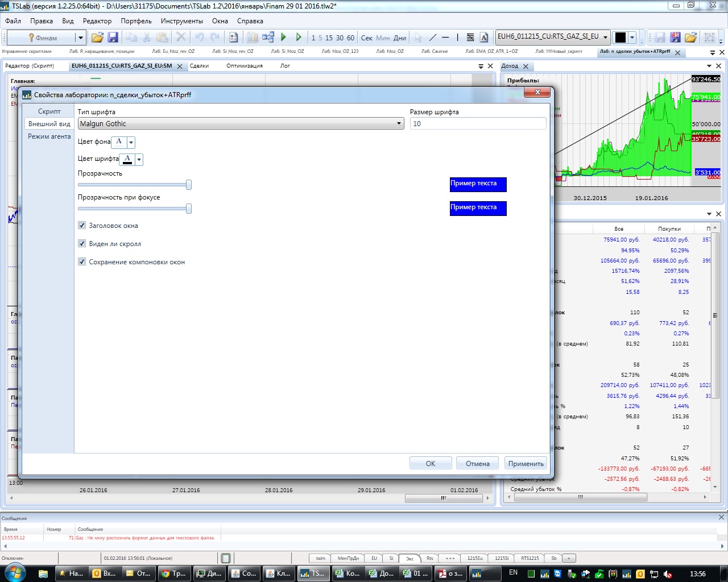This screenshot has width=728, height=582.
Task: Expand the 'Цвет шрифта' color dropdown
Action: [139, 160]
